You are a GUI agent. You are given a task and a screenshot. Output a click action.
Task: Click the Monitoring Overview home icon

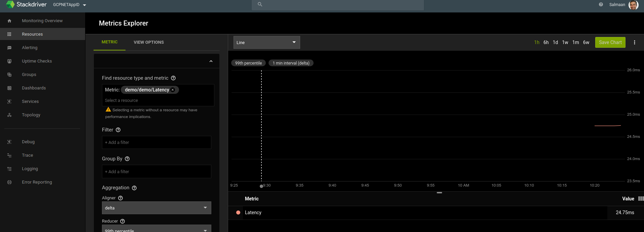[x=9, y=21]
